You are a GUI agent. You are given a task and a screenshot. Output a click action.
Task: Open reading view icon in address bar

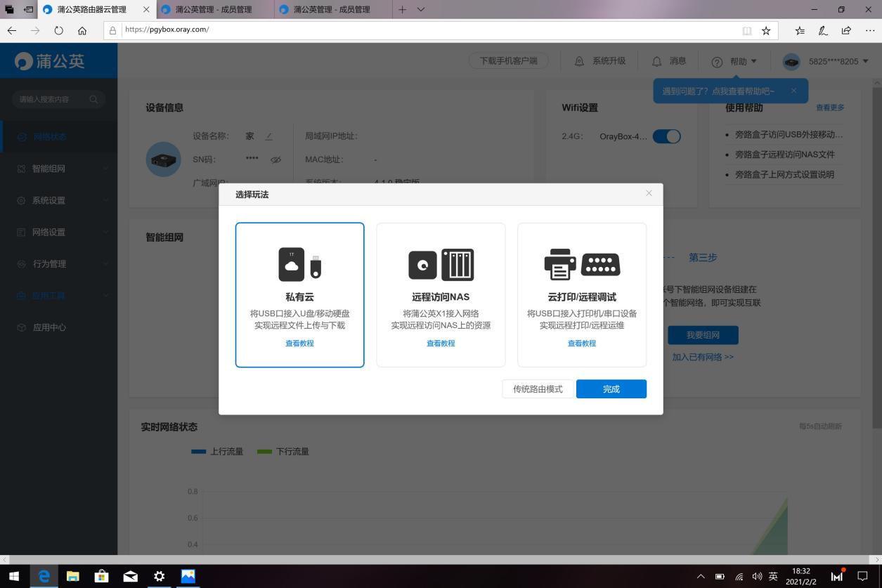coord(746,30)
